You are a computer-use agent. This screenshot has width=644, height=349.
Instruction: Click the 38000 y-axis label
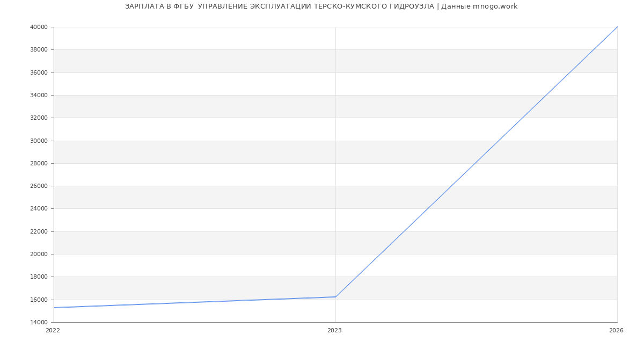(39, 49)
